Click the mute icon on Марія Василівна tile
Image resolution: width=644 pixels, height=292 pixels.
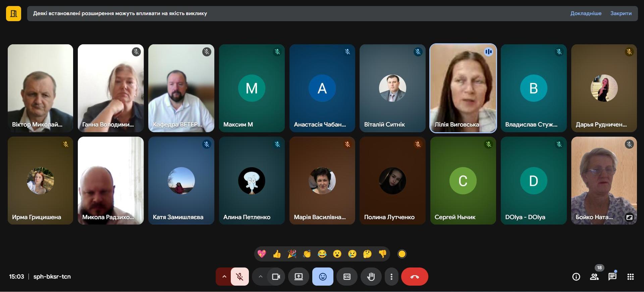[347, 144]
